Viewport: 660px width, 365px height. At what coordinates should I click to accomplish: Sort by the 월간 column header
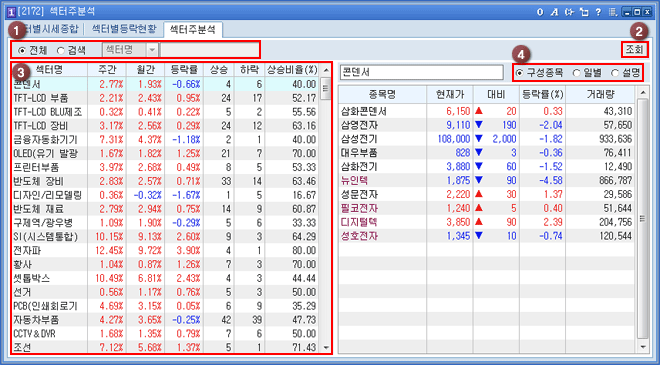[145, 70]
